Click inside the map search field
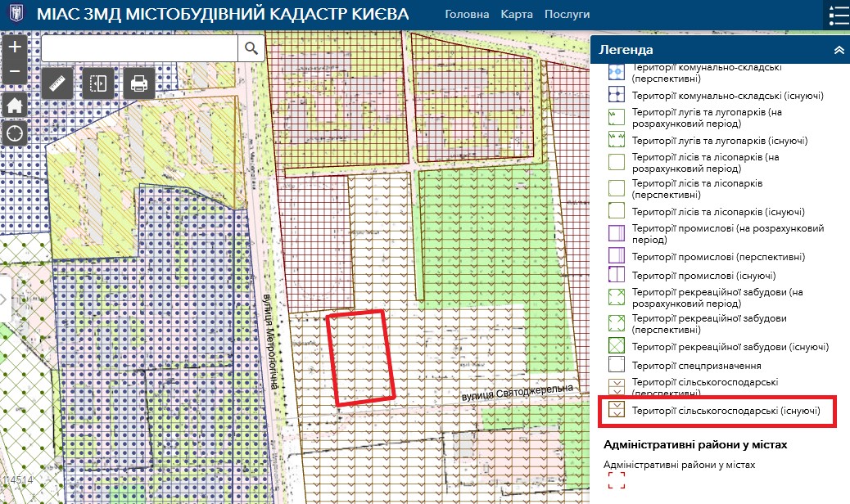The width and height of the screenshot is (850, 504). tap(139, 49)
